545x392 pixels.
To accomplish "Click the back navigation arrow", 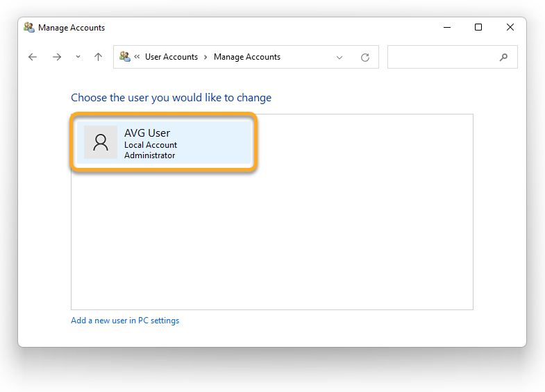I will click(33, 58).
